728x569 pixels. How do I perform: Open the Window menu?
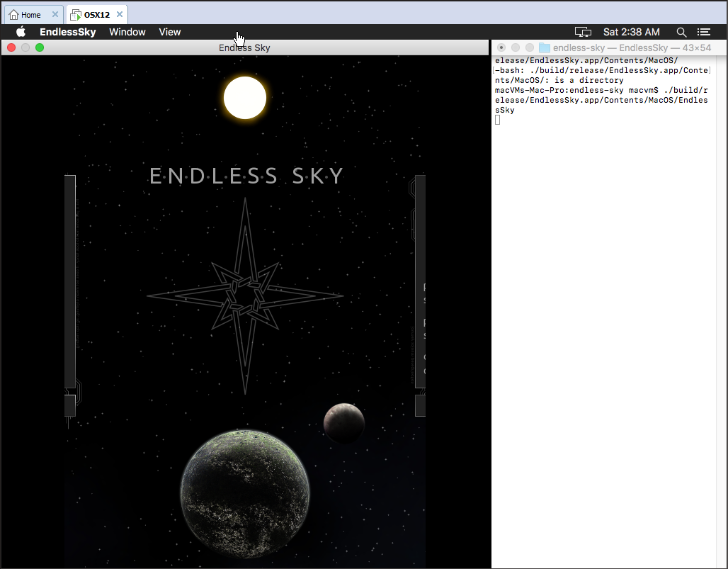tap(127, 31)
